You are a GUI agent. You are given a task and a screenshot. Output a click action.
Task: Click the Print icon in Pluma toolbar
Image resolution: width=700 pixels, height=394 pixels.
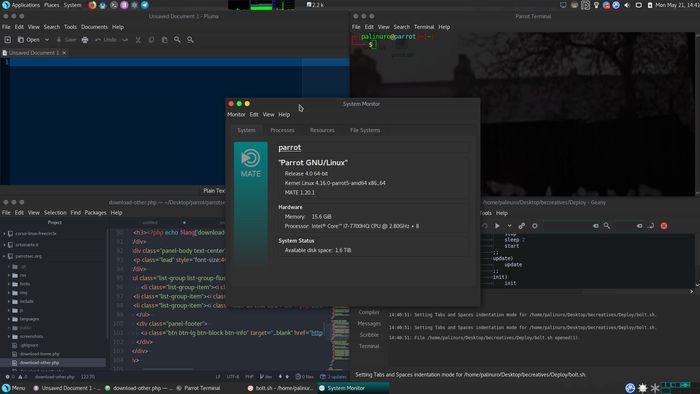(85, 40)
